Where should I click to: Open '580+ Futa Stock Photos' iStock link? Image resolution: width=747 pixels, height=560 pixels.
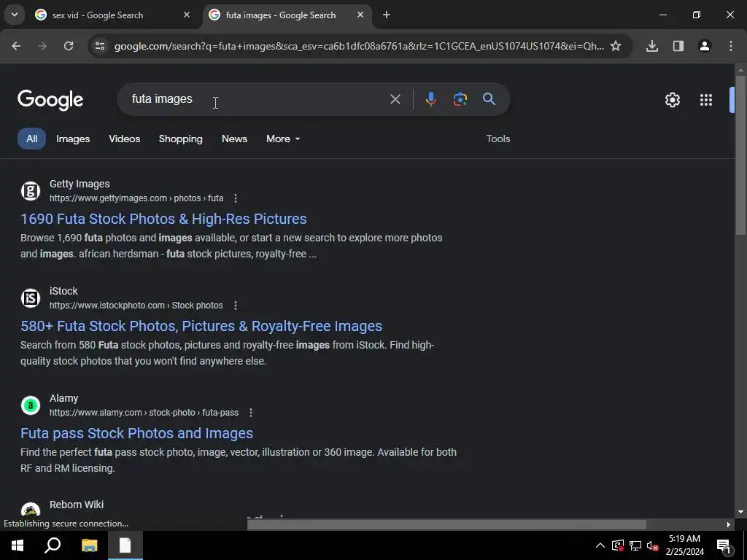pyautogui.click(x=201, y=326)
